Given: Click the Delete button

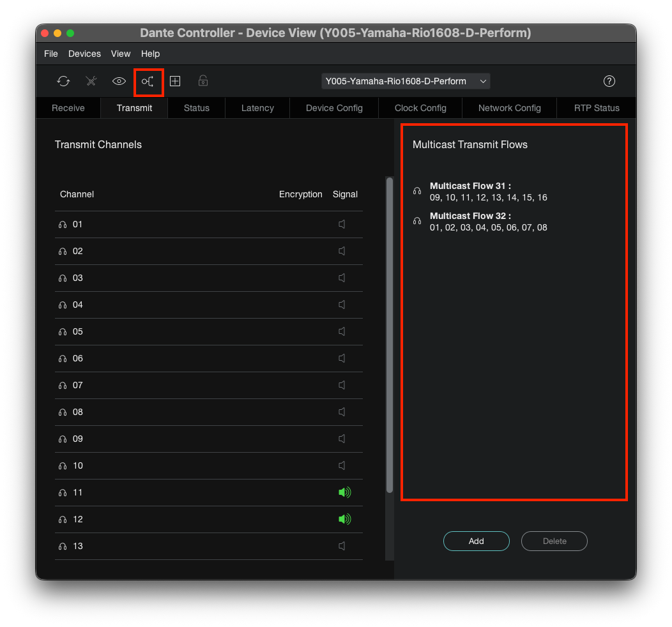Looking at the screenshot, I should click(x=554, y=541).
